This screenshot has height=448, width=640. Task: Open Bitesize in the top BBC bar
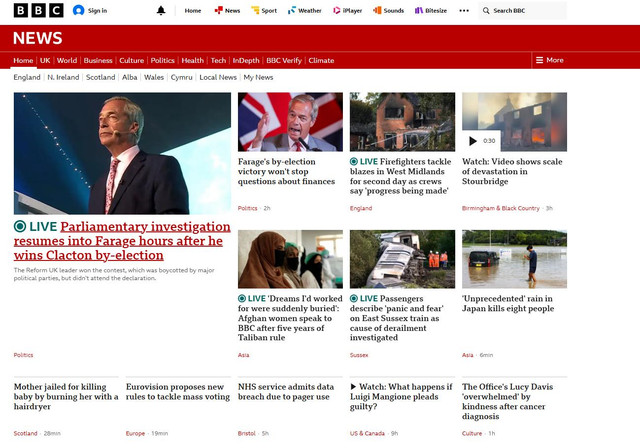(x=431, y=11)
